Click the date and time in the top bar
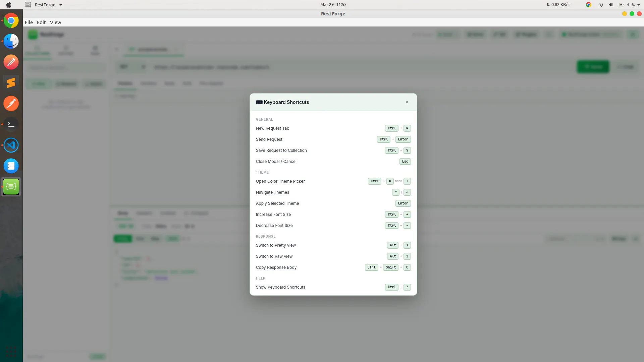The image size is (644, 362). (x=333, y=5)
